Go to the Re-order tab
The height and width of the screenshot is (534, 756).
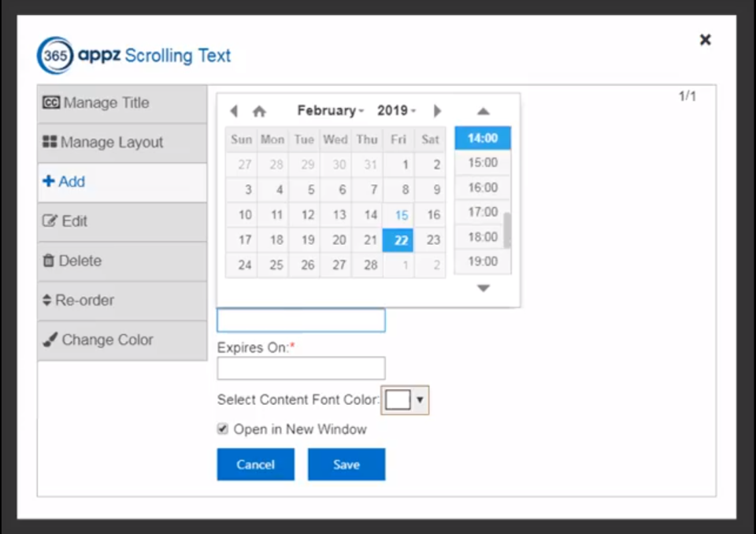click(122, 301)
